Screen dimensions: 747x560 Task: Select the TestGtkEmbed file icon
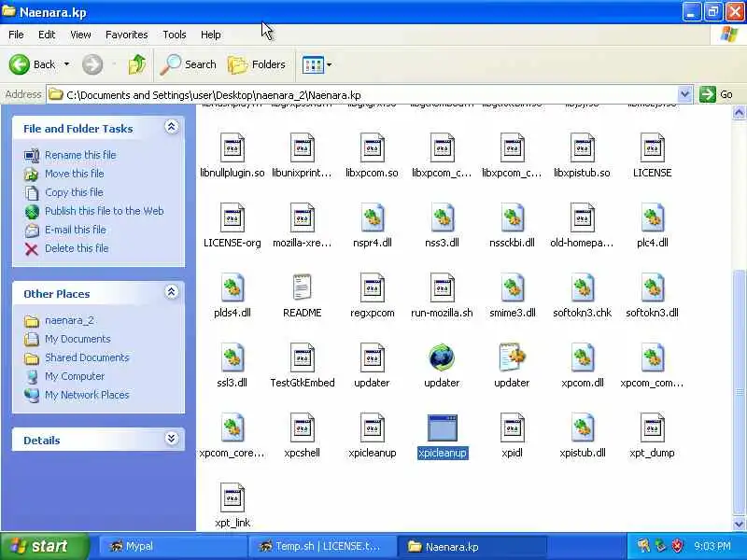(302, 357)
